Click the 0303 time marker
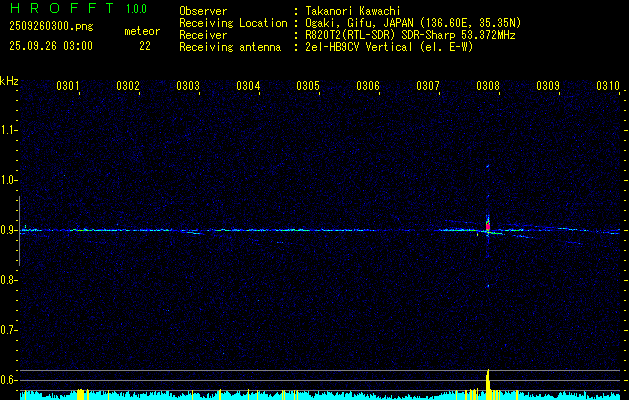The width and height of the screenshot is (629, 400). coord(188,85)
